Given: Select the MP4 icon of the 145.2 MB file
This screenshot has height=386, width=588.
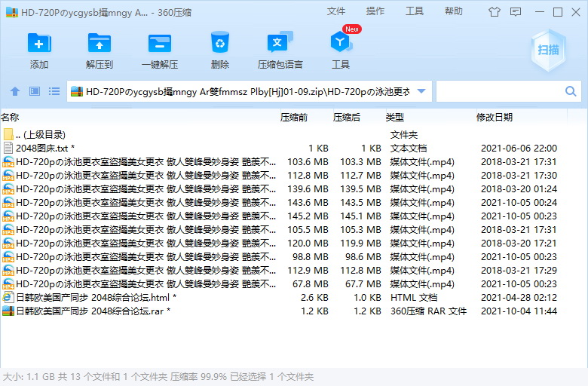Looking at the screenshot, I should [8, 216].
